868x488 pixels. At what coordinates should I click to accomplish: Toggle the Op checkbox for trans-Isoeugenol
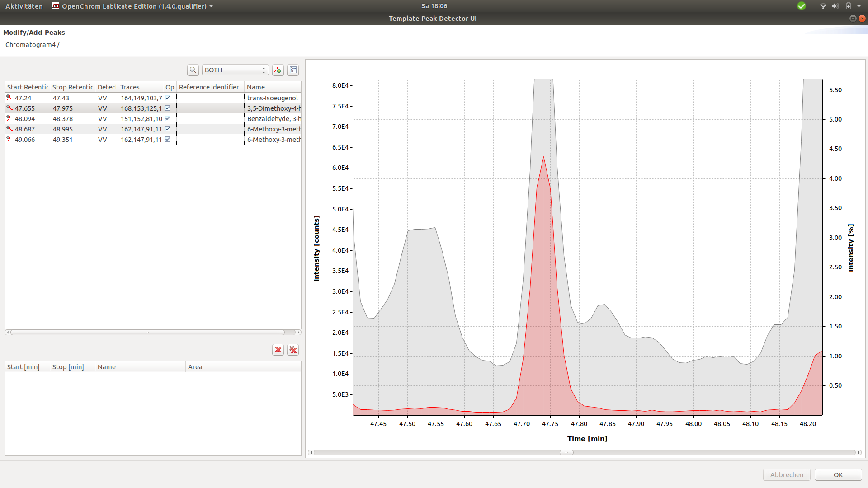pyautogui.click(x=167, y=98)
